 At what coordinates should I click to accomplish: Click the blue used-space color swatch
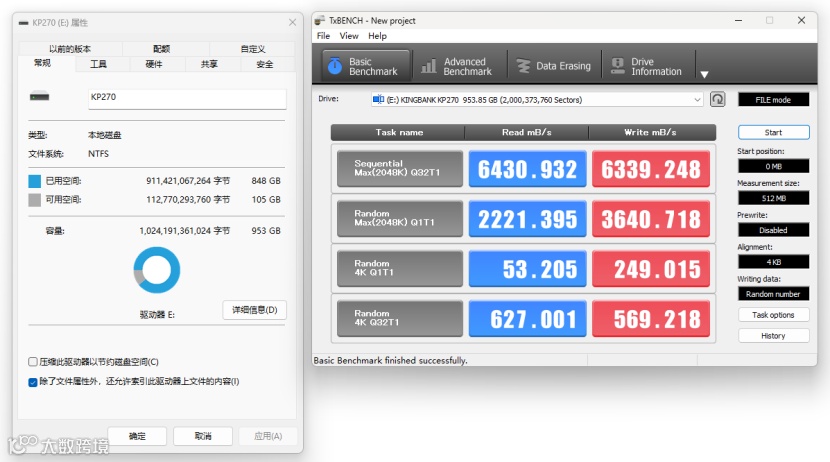coord(34,182)
